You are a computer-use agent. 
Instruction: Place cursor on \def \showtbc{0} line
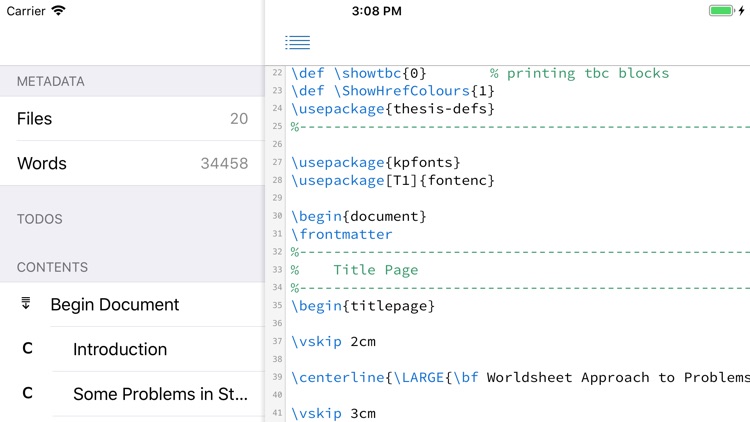pyautogui.click(x=359, y=73)
